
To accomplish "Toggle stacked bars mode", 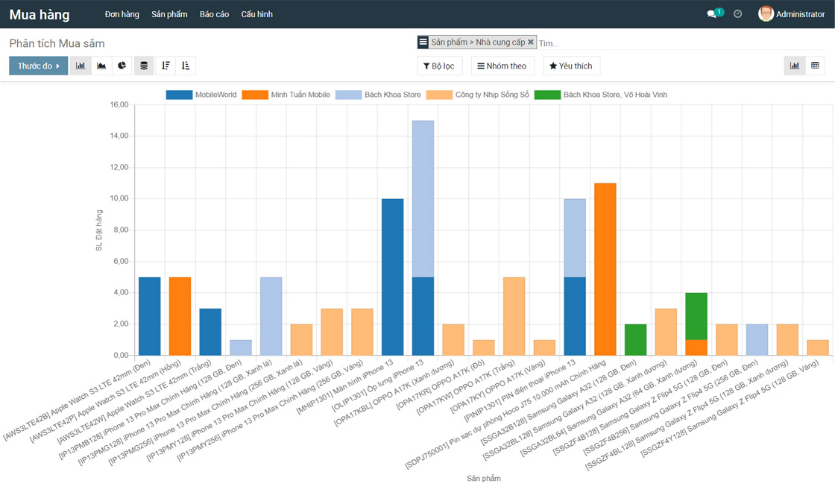I will coord(144,66).
